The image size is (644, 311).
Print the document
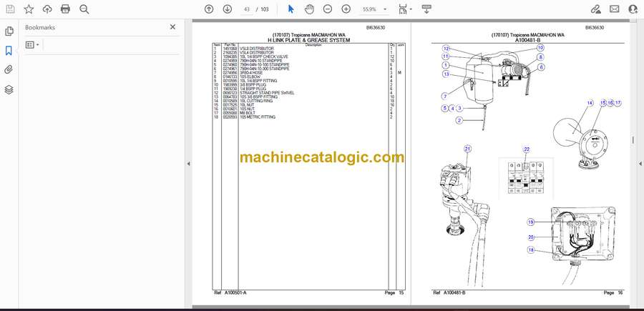point(65,9)
